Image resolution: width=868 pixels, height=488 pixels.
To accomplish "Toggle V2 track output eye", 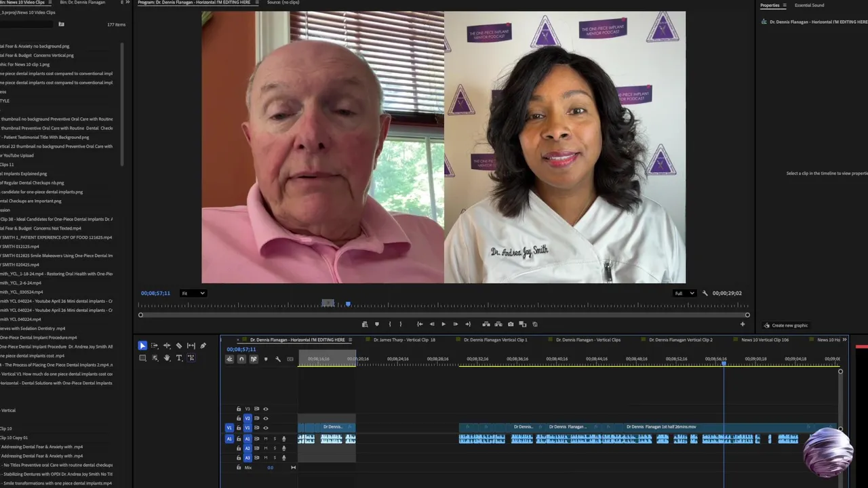I will coord(266,418).
